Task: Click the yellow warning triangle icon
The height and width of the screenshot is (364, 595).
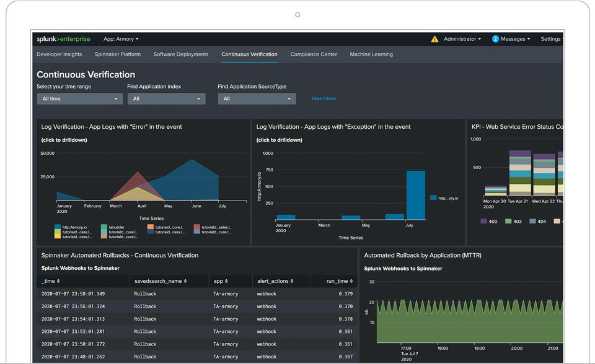Action: pos(434,39)
